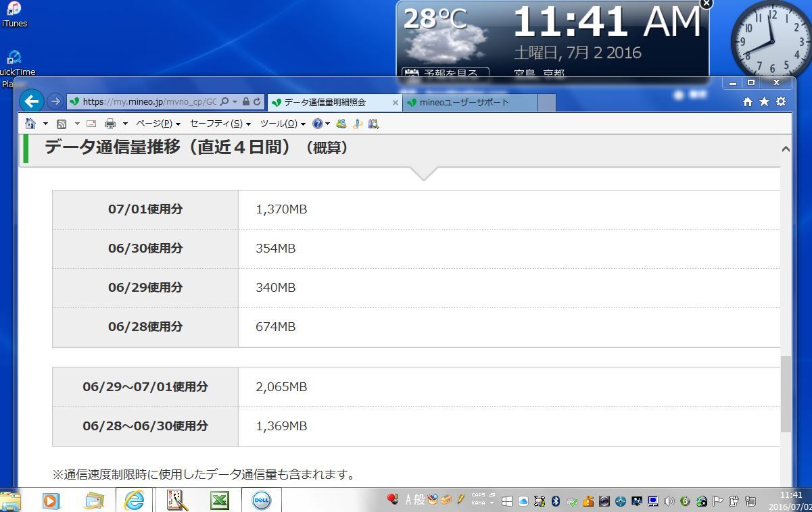The width and height of the screenshot is (812, 512).
Task: Click the refresh icon in address bar
Action: coord(257,102)
